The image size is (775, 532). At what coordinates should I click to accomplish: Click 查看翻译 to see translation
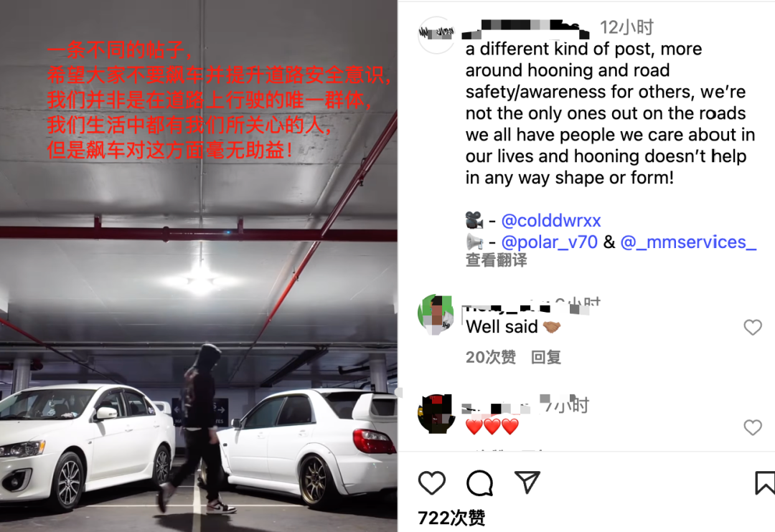tap(497, 260)
